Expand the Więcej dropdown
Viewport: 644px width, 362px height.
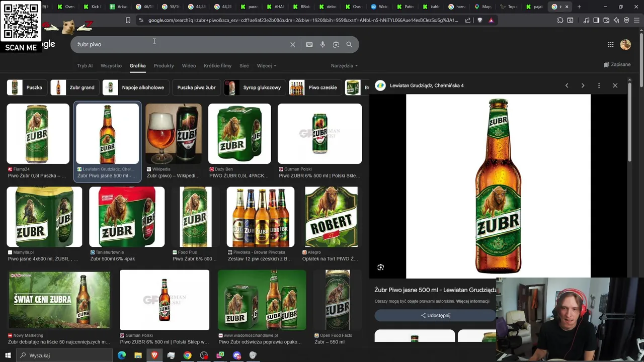(267, 65)
